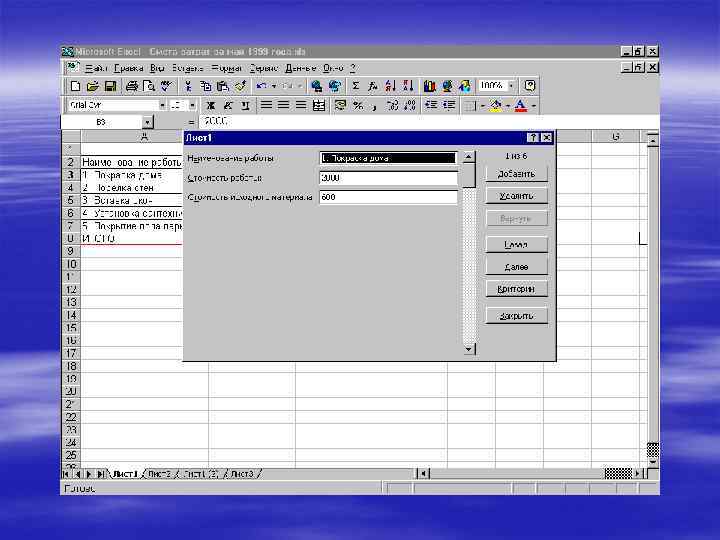Expand the font name list arrow

point(162,106)
